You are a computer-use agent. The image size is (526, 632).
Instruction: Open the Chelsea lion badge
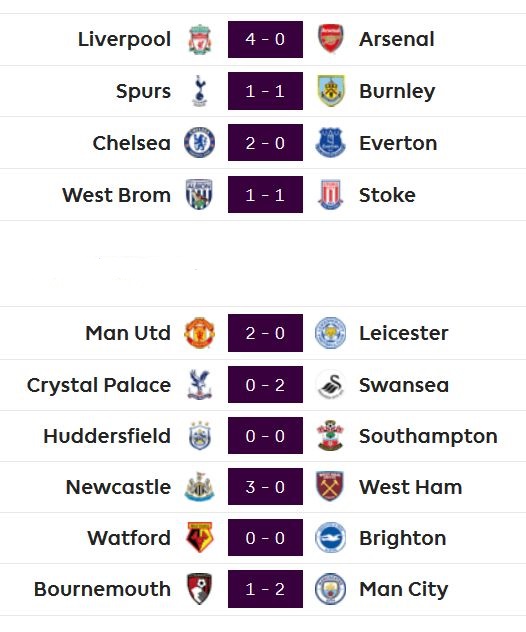(x=200, y=143)
